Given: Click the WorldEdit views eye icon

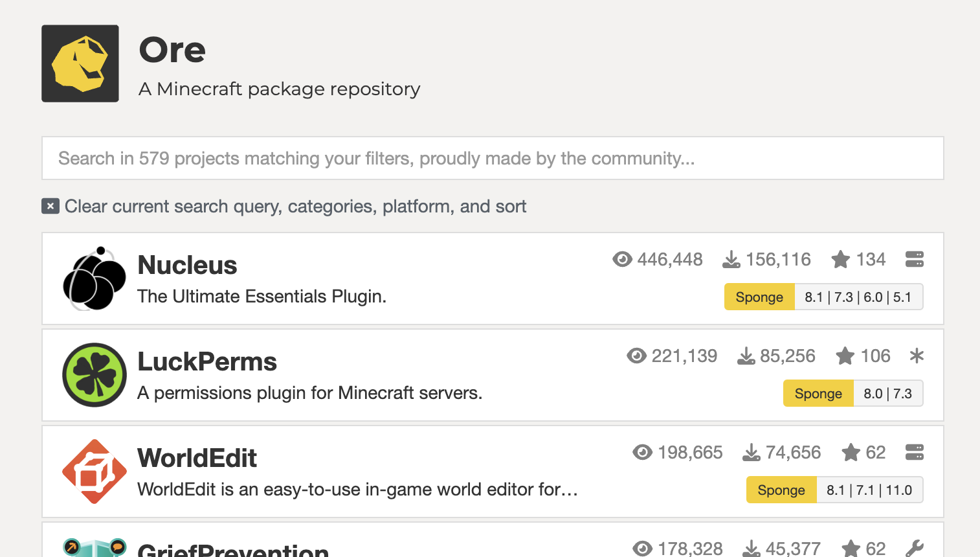Looking at the screenshot, I should pyautogui.click(x=642, y=453).
